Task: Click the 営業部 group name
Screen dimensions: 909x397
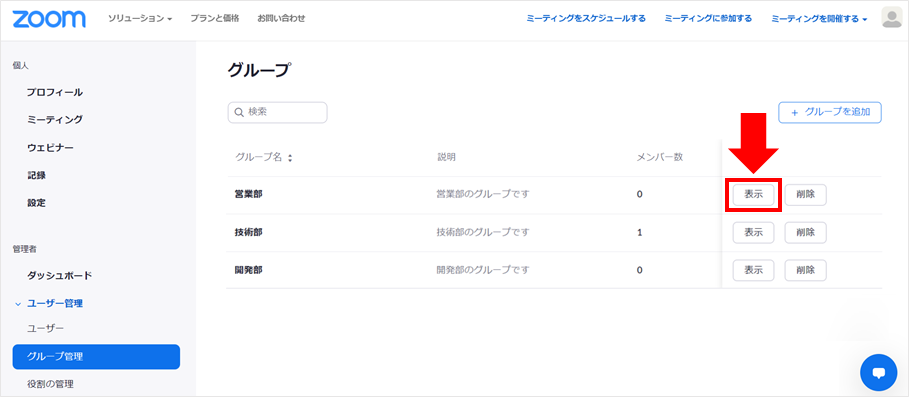Action: pos(248,195)
